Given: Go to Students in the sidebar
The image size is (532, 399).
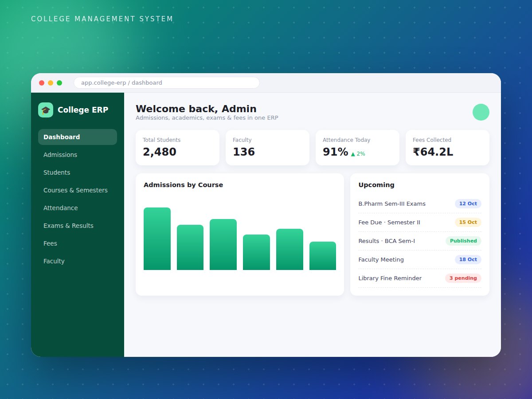Looking at the screenshot, I should pos(78,172).
